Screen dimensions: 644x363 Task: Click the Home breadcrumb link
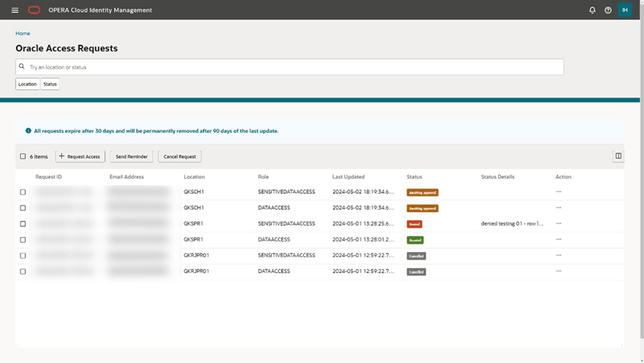pyautogui.click(x=23, y=33)
